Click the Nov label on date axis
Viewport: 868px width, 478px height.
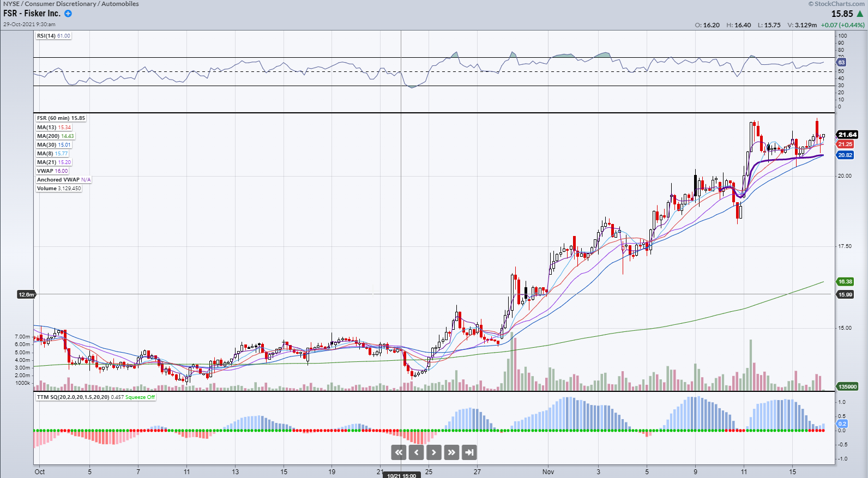[x=548, y=471]
